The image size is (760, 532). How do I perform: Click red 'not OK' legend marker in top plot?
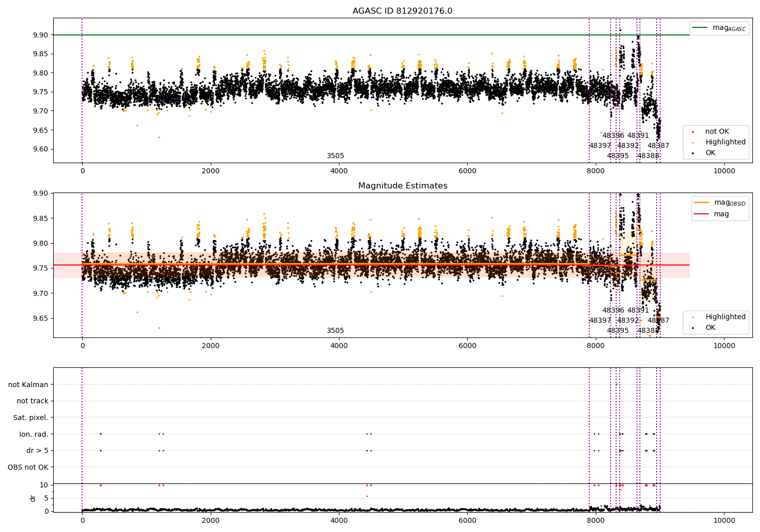(x=693, y=132)
